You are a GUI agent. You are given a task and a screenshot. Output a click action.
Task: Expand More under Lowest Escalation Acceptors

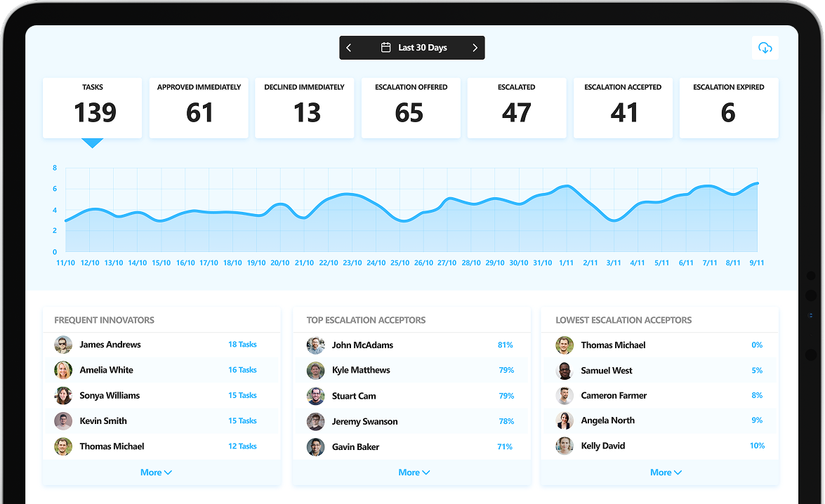point(666,472)
